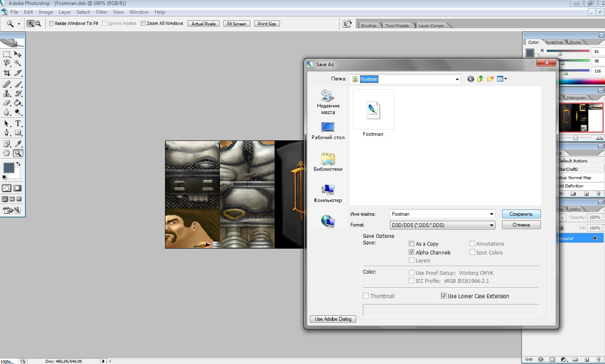Switch to the Swatches tab
Viewport: 605px width, 364px height.
pyautogui.click(x=554, y=42)
